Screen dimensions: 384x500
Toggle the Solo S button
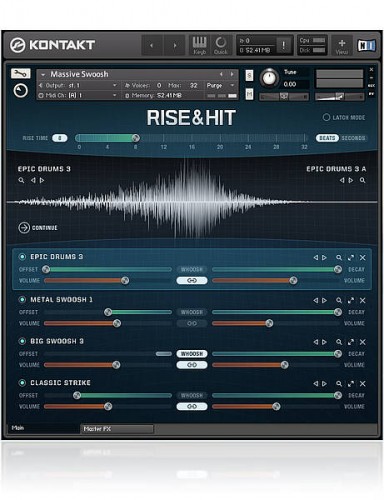point(249,75)
